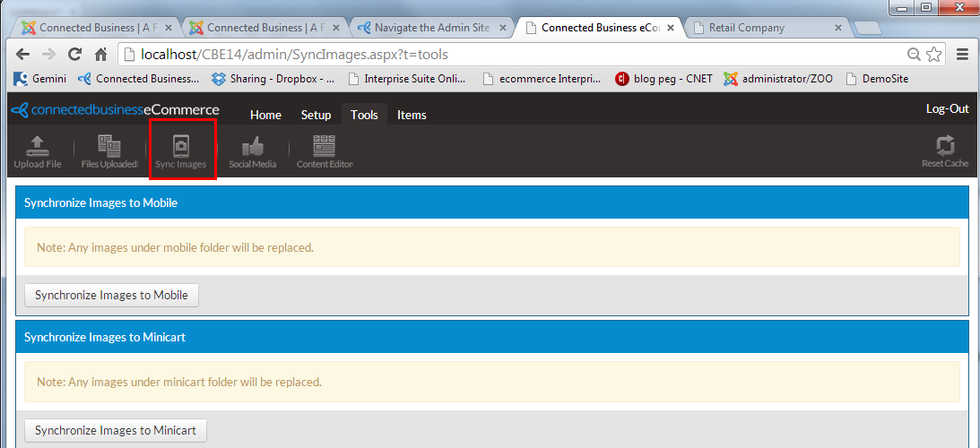Click the Upload File toolbar icon
980x448 pixels.
coord(38,151)
